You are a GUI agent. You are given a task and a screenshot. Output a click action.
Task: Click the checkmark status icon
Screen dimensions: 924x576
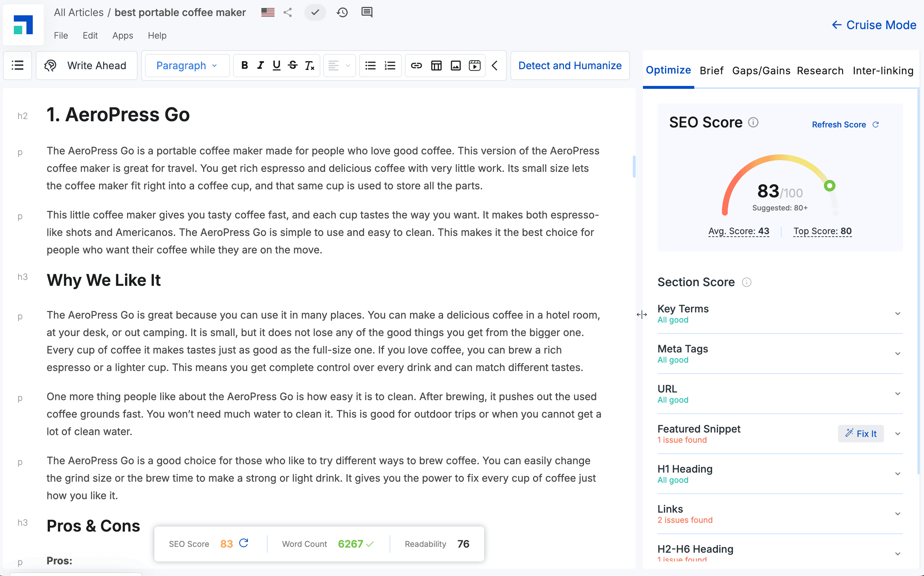315,13
